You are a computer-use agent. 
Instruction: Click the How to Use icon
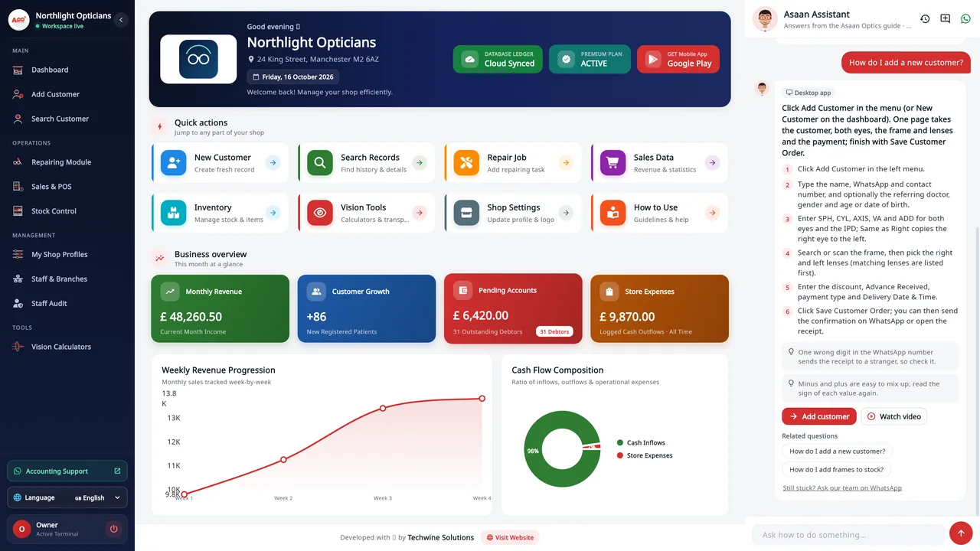pos(612,213)
